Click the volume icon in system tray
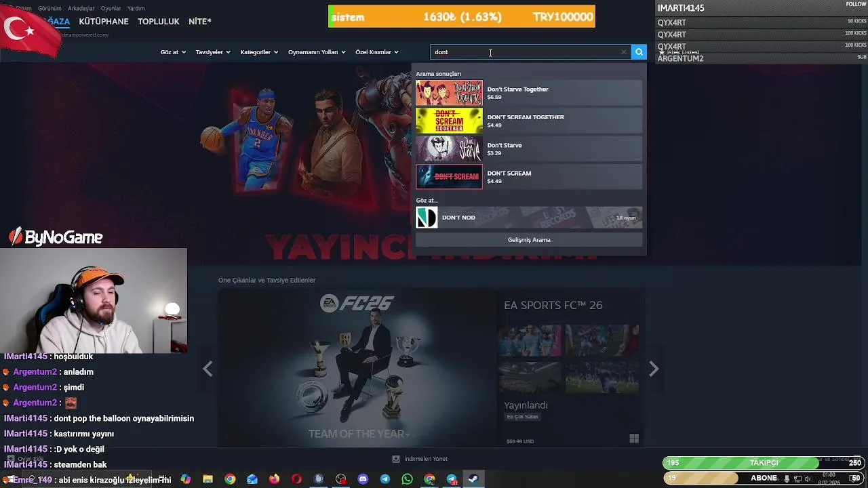 point(808,479)
